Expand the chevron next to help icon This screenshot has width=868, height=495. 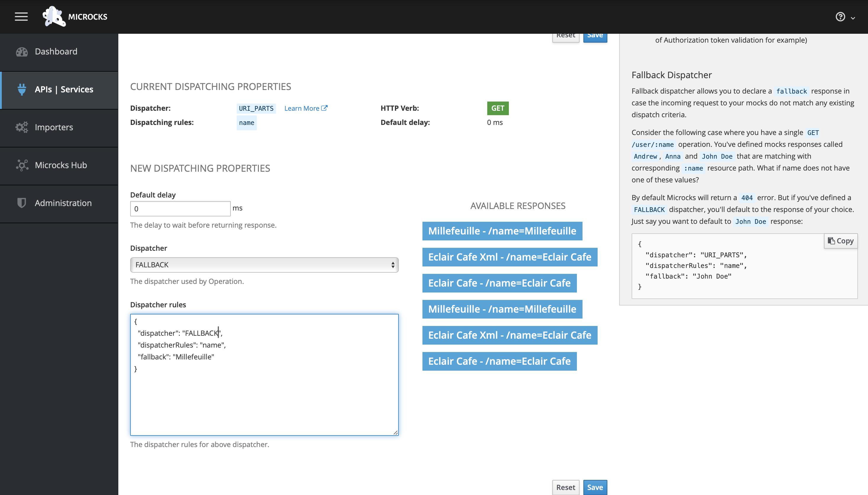tap(853, 18)
